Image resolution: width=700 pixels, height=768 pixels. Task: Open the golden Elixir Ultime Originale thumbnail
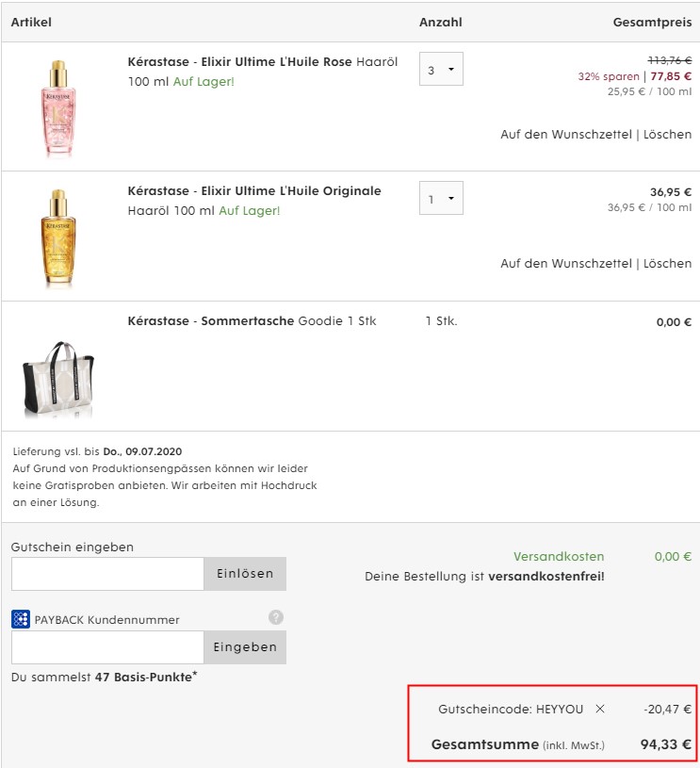click(58, 237)
